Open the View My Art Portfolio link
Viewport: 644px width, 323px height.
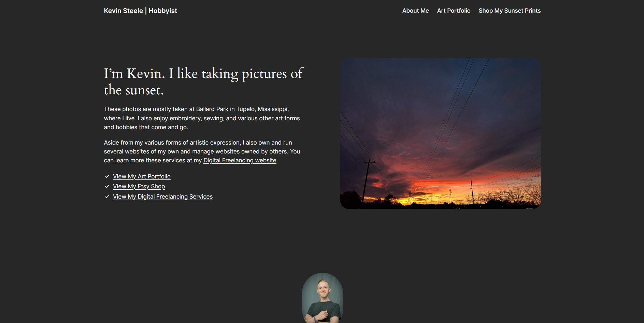coord(142,176)
